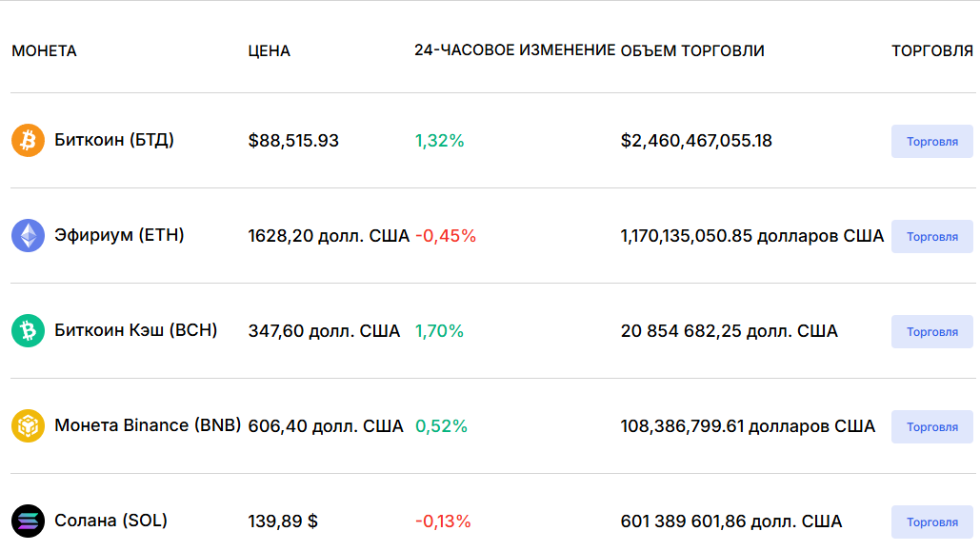980x551 pixels.
Task: Open the Биткоин (БТД) coin name link
Action: coord(113,140)
